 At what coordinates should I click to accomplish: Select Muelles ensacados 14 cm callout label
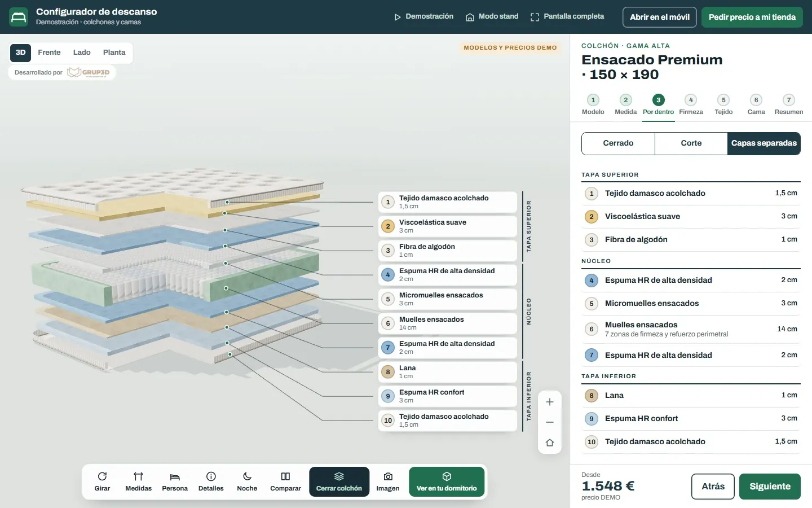(x=448, y=323)
